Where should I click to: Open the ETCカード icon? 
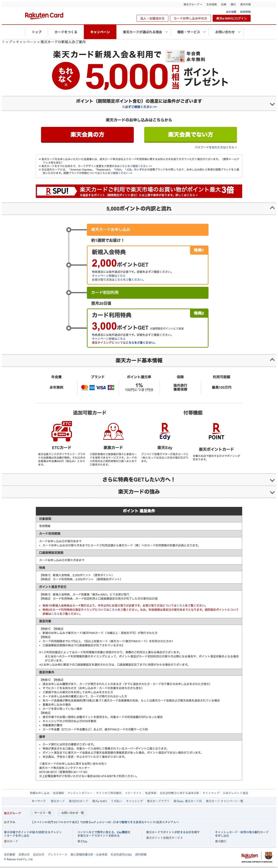point(61,431)
